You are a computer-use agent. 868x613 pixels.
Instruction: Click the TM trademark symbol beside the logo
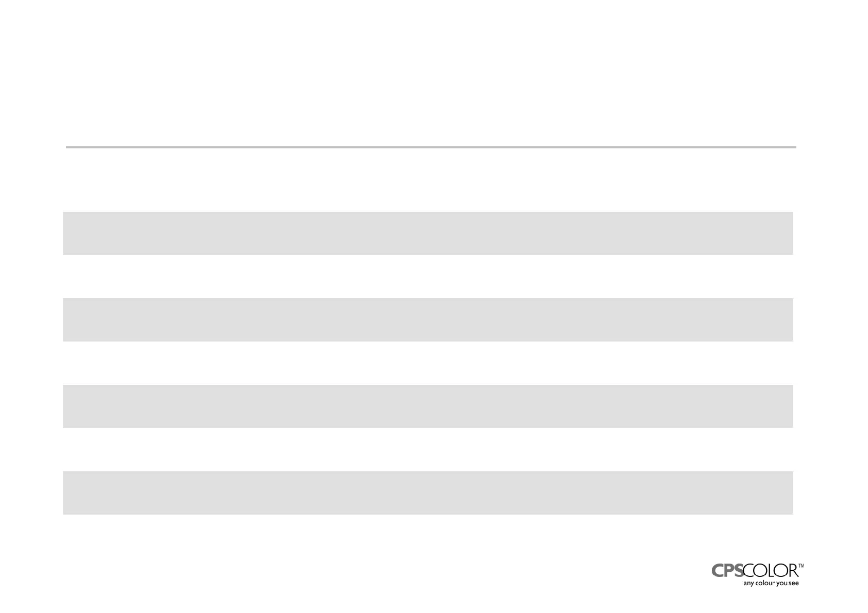point(801,566)
